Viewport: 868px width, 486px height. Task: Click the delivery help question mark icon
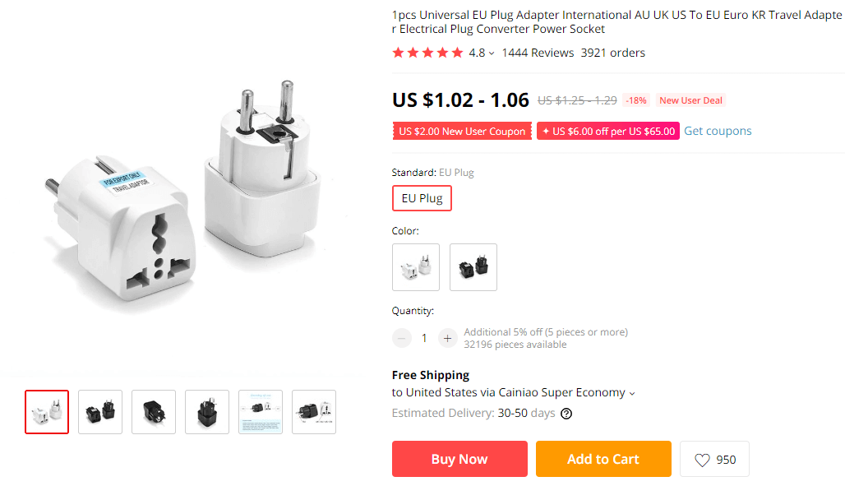[x=566, y=414]
